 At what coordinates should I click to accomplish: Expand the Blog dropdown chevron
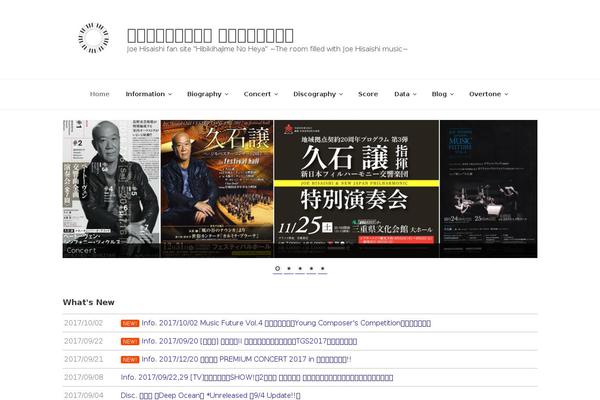[452, 95]
